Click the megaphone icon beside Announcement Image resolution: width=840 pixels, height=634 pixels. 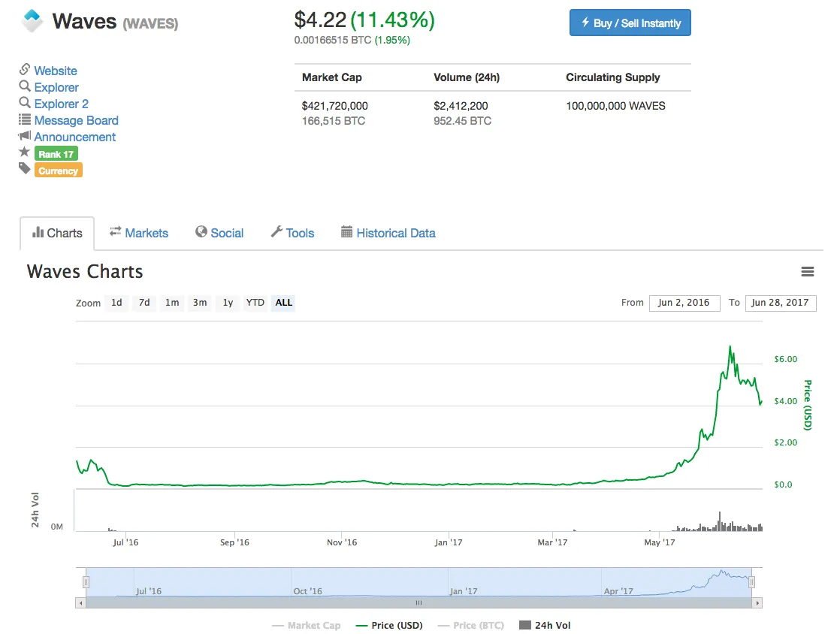click(25, 136)
